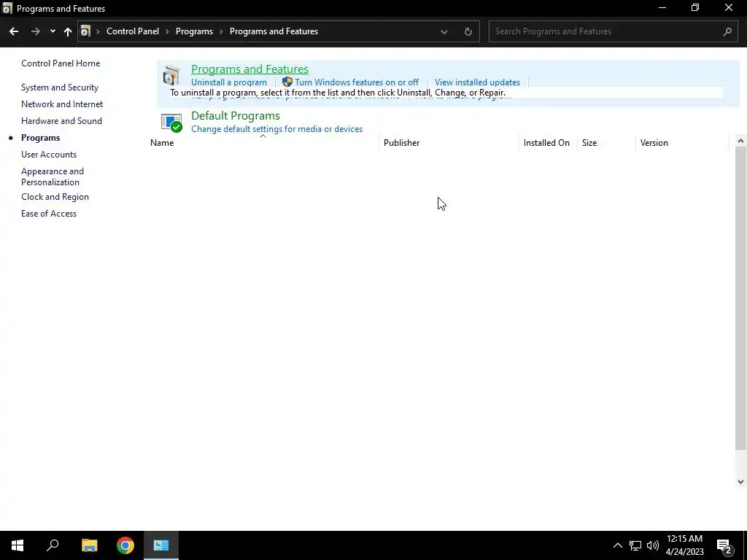The image size is (747, 560).
Task: Sort list by Installed On column
Action: 548,143
